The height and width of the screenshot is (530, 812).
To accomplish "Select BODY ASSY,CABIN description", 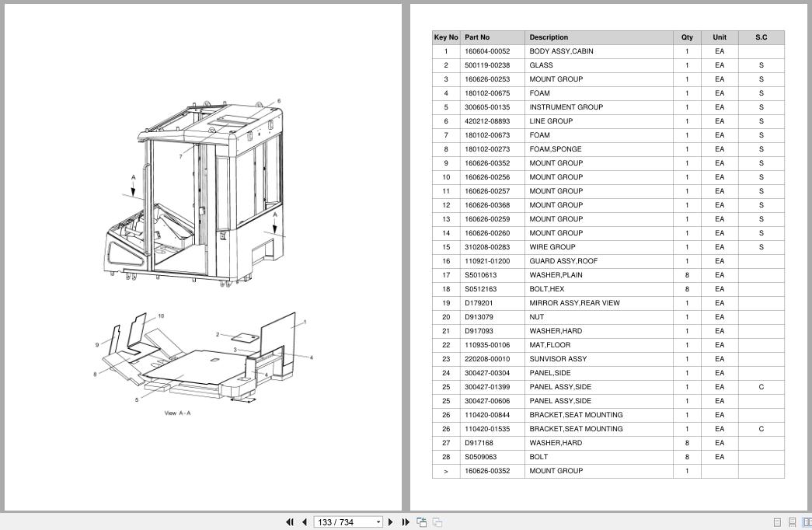I will (561, 51).
